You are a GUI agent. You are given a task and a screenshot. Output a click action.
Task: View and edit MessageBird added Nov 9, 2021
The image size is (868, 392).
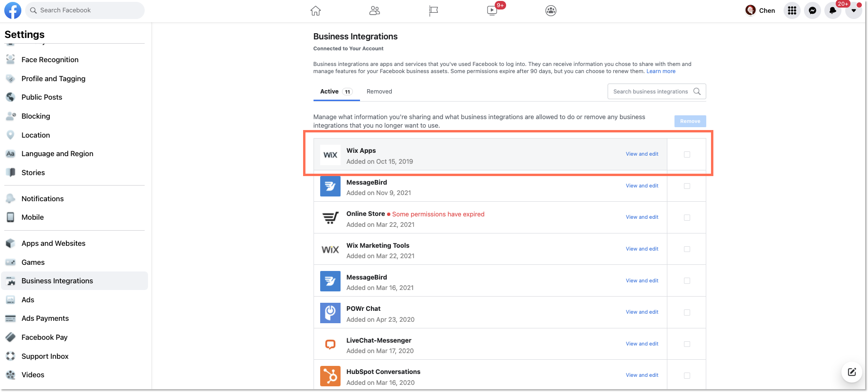tap(642, 186)
